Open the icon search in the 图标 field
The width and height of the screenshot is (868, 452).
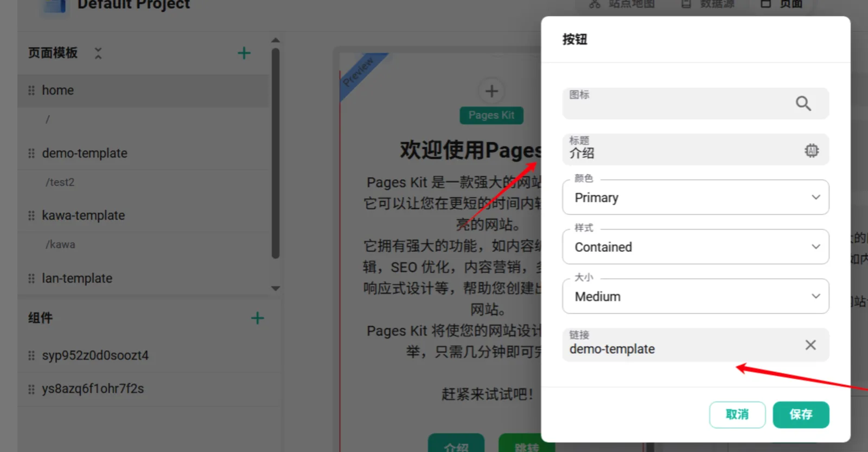click(803, 103)
